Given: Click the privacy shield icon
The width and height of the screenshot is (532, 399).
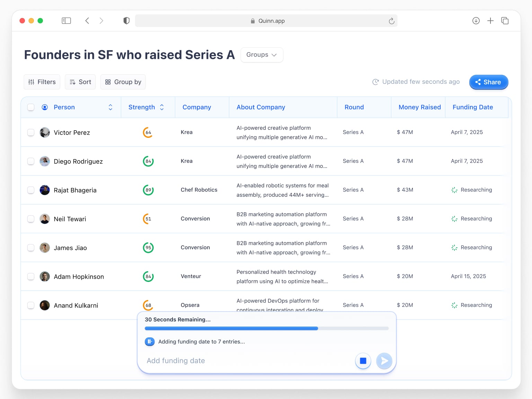Looking at the screenshot, I should coord(126,21).
